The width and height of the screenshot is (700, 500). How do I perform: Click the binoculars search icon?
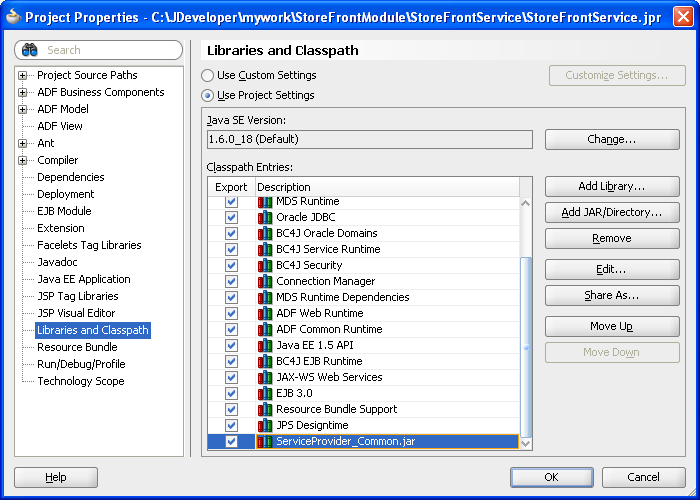tap(29, 50)
